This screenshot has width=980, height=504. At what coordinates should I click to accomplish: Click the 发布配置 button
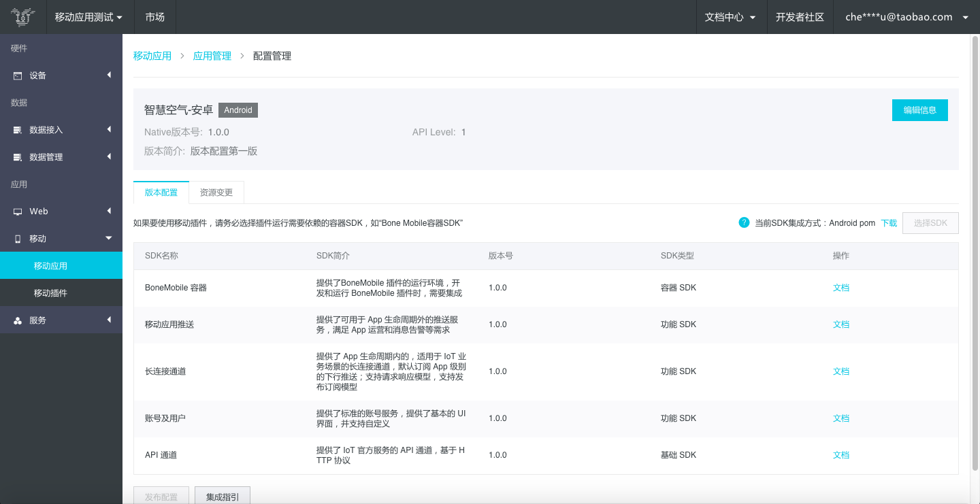click(161, 497)
